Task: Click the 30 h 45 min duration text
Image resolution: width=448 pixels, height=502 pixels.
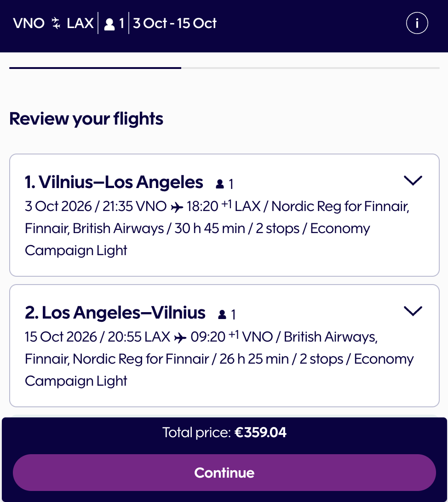Action: (210, 228)
